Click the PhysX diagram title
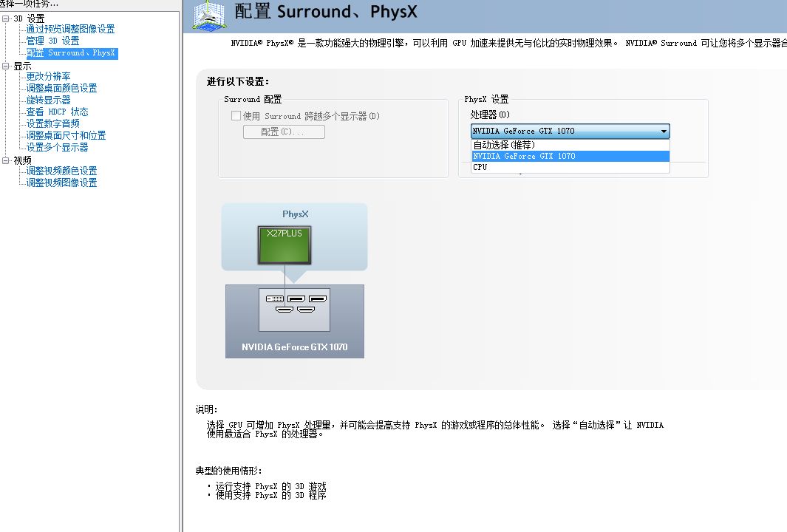Viewport: 787px width, 532px height. point(295,214)
